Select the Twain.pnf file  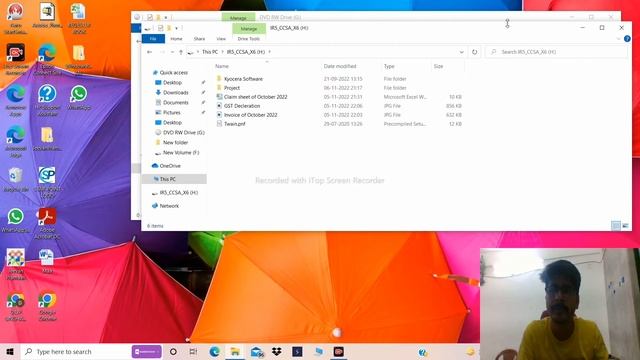coord(234,124)
